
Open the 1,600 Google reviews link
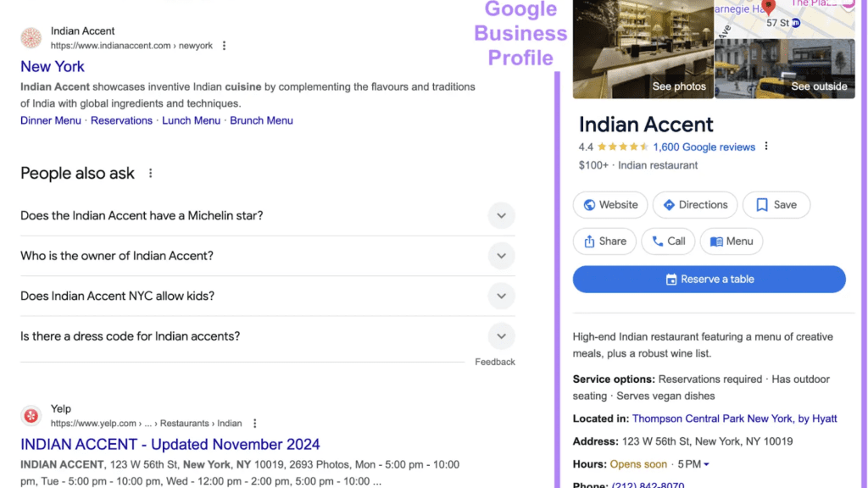[704, 147]
